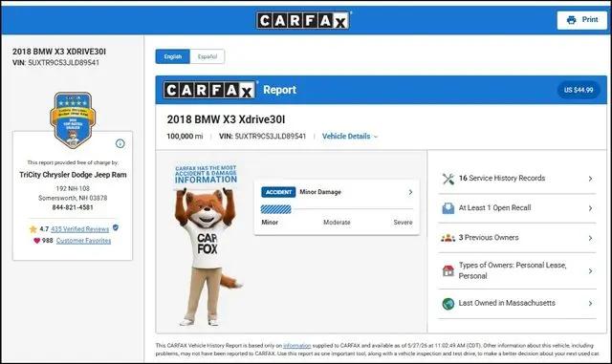Expand At Least 1 Open Recall row
The image size is (612, 364).
click(x=517, y=208)
